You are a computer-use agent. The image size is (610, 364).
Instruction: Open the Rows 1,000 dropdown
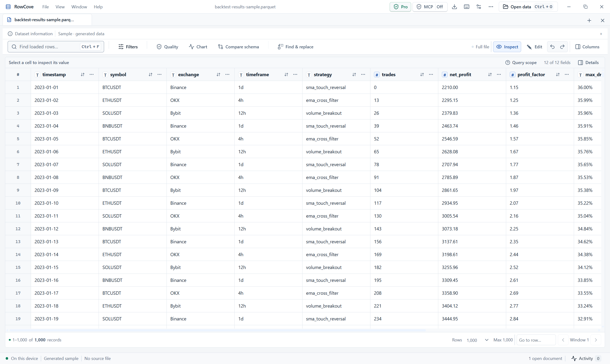pyautogui.click(x=478, y=340)
